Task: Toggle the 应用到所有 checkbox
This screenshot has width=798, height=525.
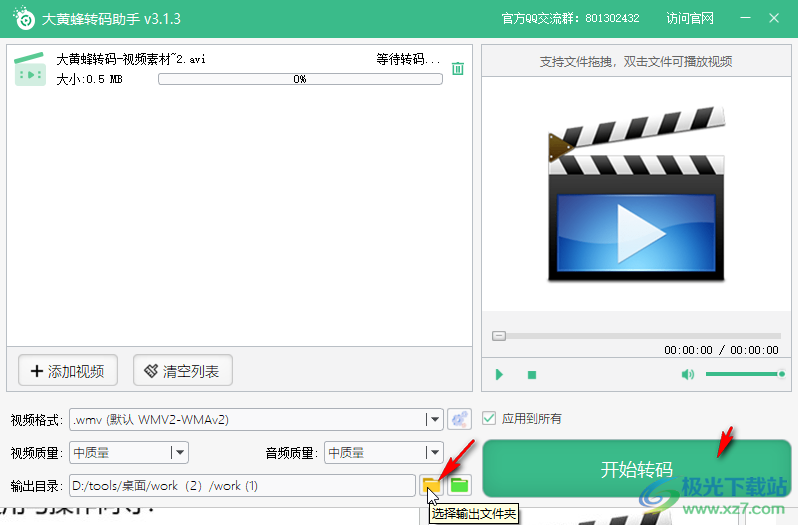Action: point(489,418)
